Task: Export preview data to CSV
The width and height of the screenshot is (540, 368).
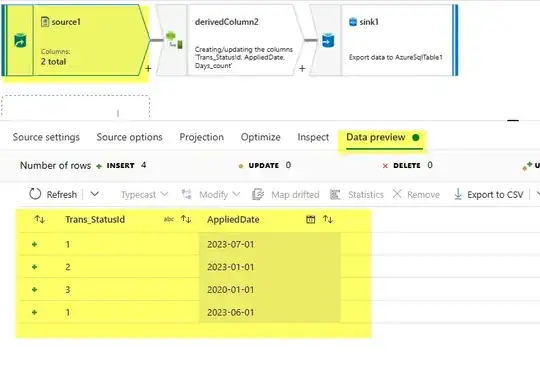Action: (x=489, y=194)
